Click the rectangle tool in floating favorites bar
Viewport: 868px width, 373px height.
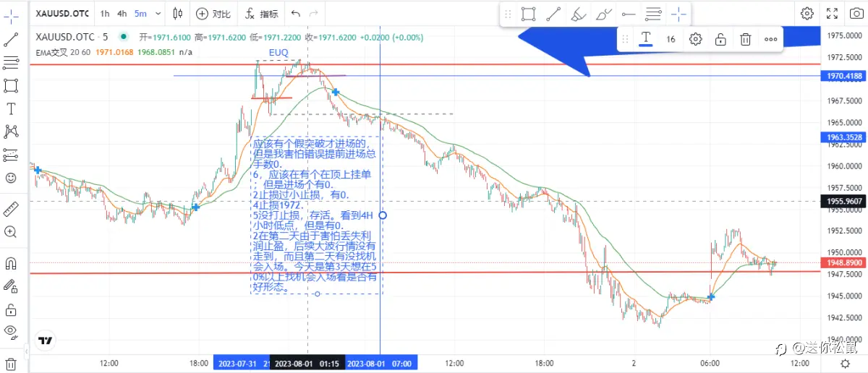528,14
